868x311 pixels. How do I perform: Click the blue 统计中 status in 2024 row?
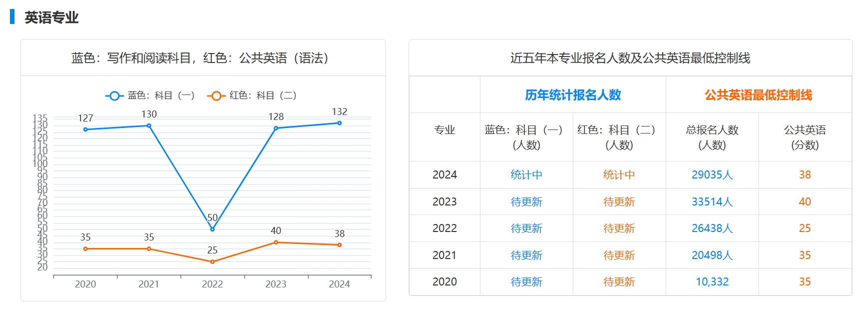526,175
